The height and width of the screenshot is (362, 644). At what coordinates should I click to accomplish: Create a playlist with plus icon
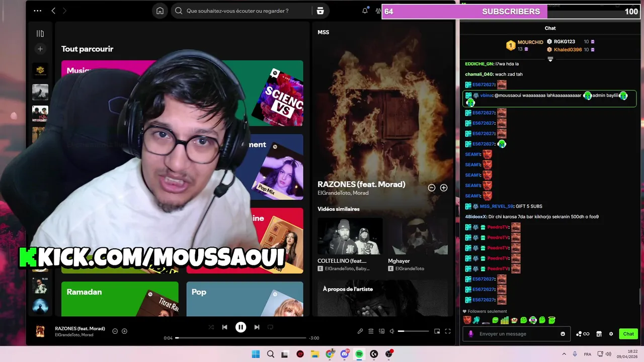(40, 49)
